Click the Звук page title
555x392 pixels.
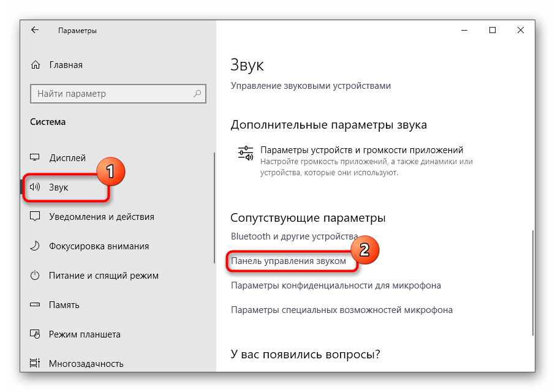point(247,65)
